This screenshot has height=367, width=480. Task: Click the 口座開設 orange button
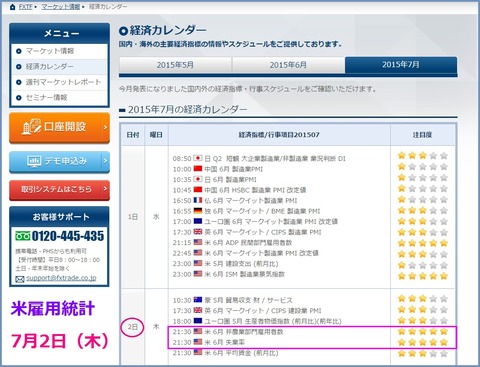tap(59, 128)
